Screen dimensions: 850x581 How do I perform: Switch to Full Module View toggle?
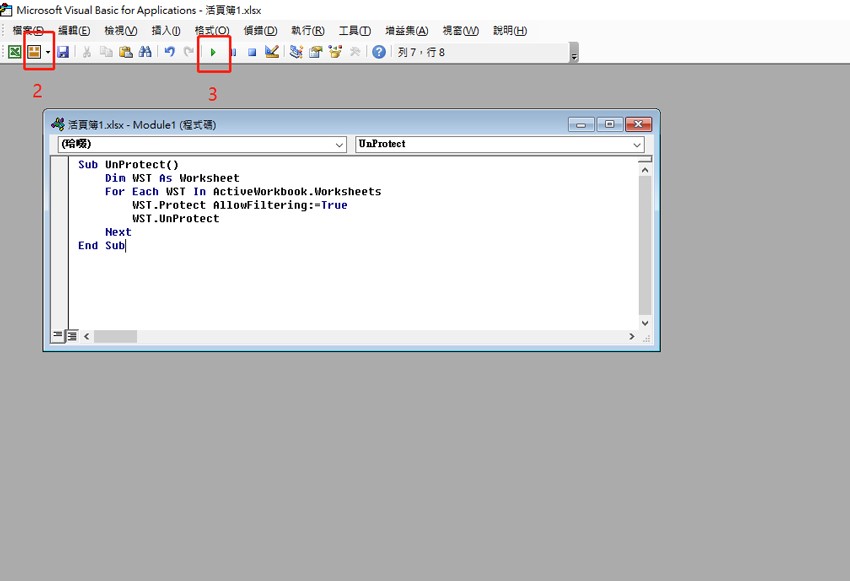72,337
